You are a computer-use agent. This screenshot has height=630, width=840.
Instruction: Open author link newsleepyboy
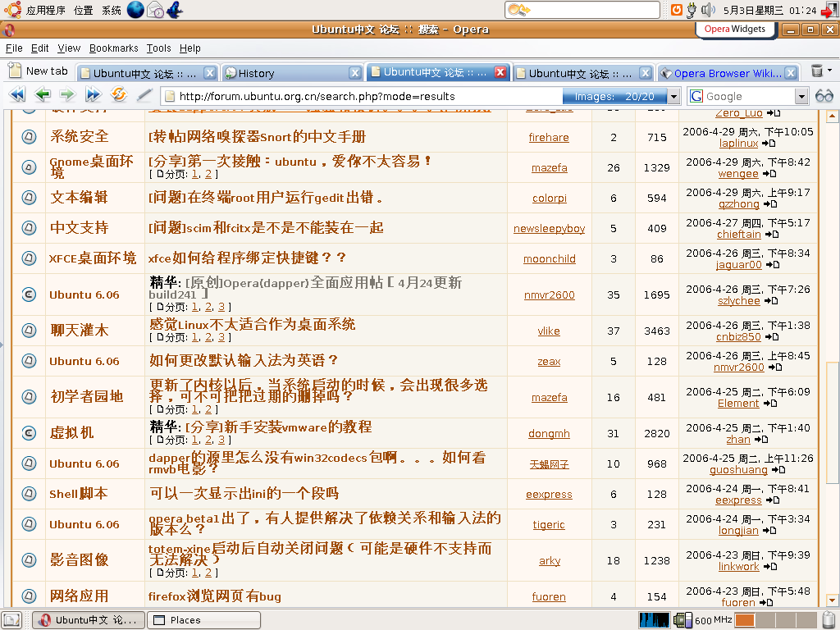pos(549,228)
